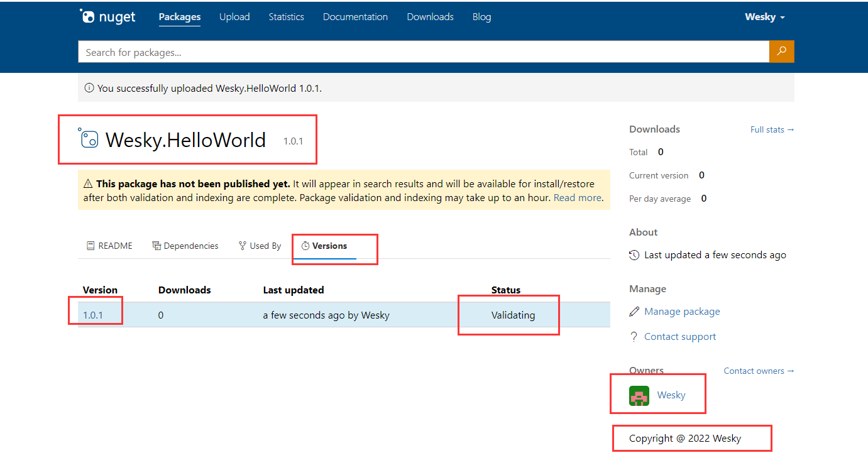The image size is (868, 475).
Task: Click the orange search magnifier button
Action: click(x=781, y=52)
